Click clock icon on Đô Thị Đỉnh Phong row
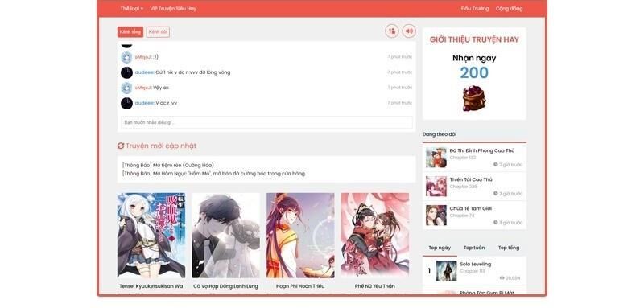This screenshot has width=644, height=308. tap(496, 165)
